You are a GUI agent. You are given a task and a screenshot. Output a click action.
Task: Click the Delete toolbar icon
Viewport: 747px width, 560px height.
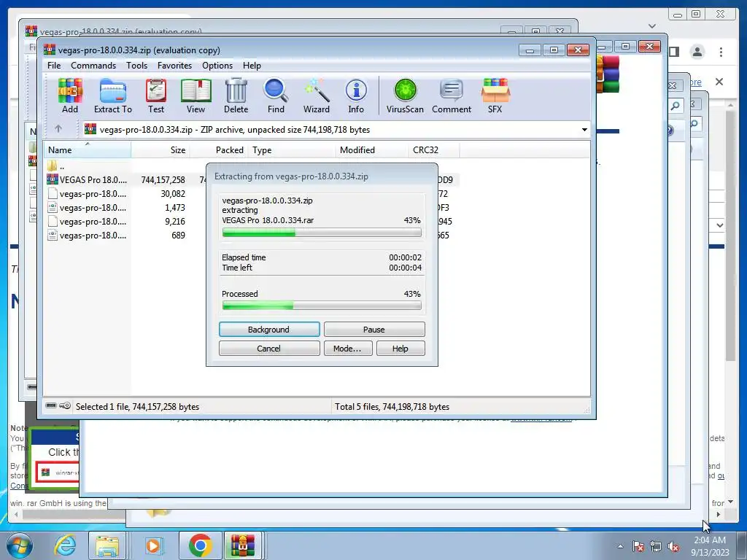pyautogui.click(x=236, y=96)
